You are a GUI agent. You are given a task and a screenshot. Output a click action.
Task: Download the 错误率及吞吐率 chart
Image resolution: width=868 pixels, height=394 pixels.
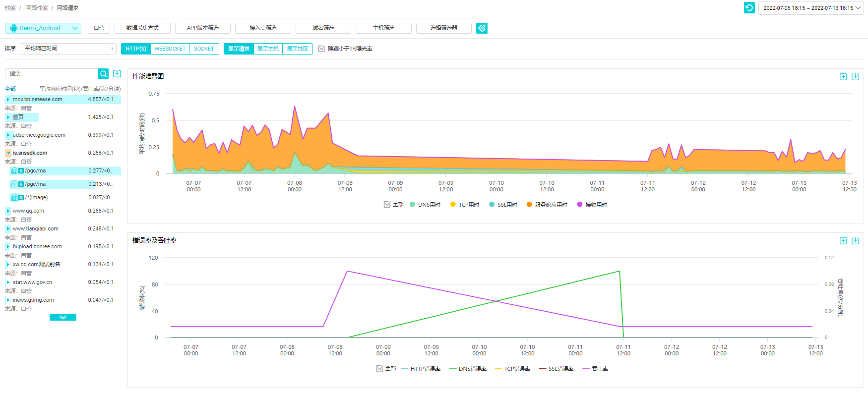(855, 241)
